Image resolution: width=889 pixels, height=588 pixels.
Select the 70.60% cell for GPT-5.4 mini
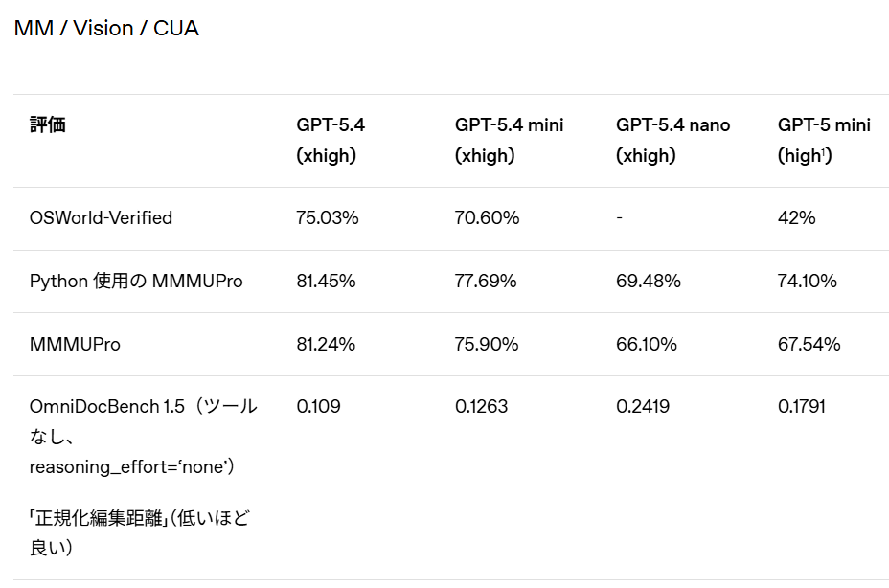tap(487, 218)
